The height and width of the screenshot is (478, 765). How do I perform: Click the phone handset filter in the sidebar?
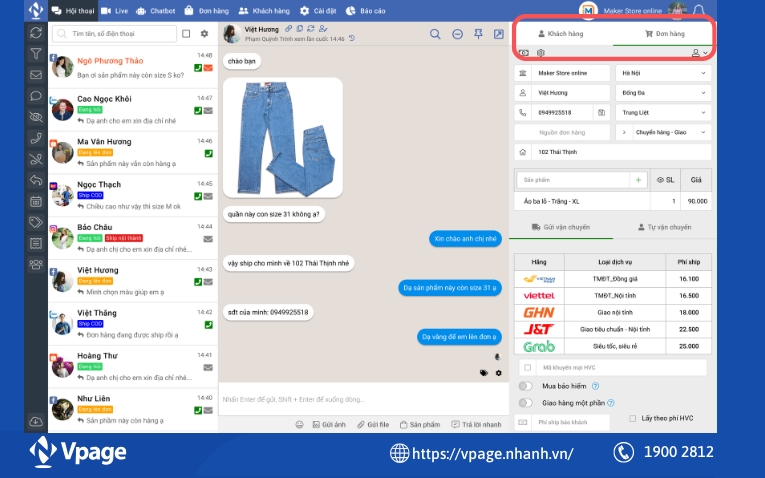[x=36, y=138]
